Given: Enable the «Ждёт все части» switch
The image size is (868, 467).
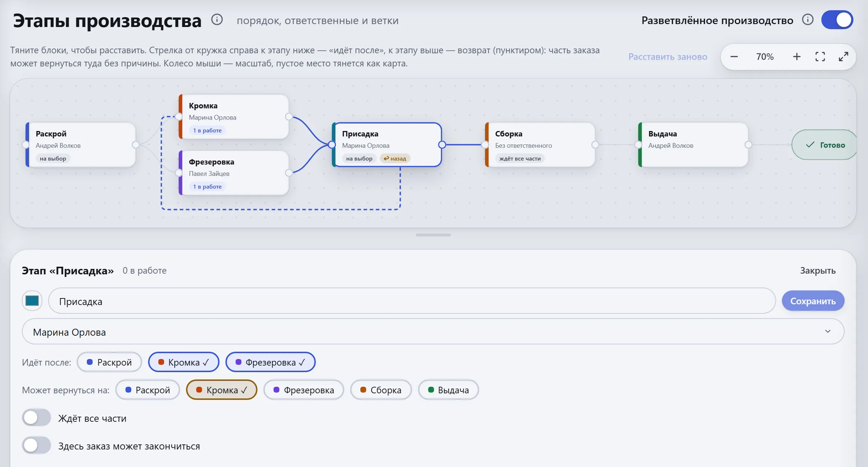Looking at the screenshot, I should 36,418.
